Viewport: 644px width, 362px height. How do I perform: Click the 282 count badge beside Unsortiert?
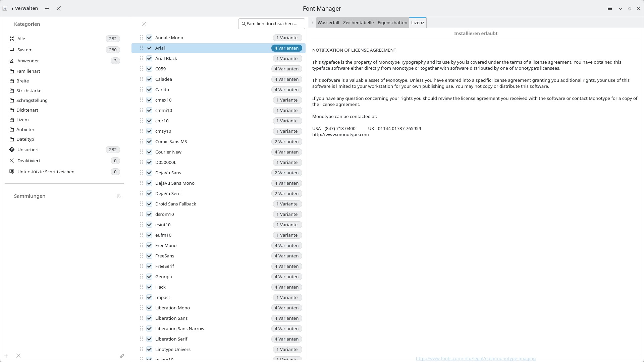pyautogui.click(x=113, y=149)
